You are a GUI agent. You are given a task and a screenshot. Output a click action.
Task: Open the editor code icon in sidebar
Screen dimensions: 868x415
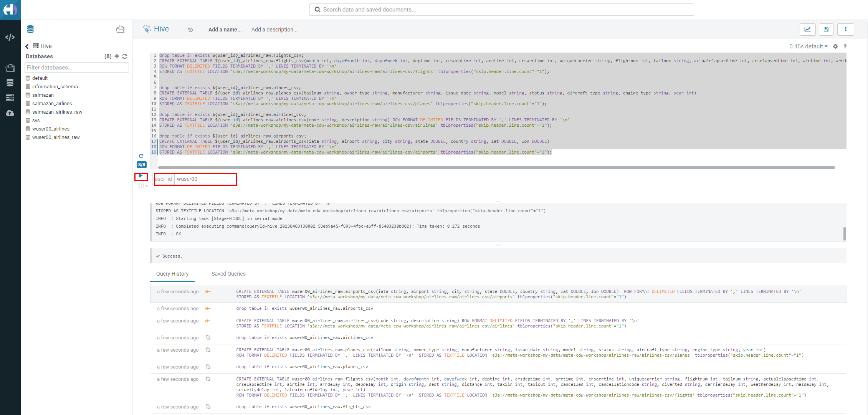point(10,37)
